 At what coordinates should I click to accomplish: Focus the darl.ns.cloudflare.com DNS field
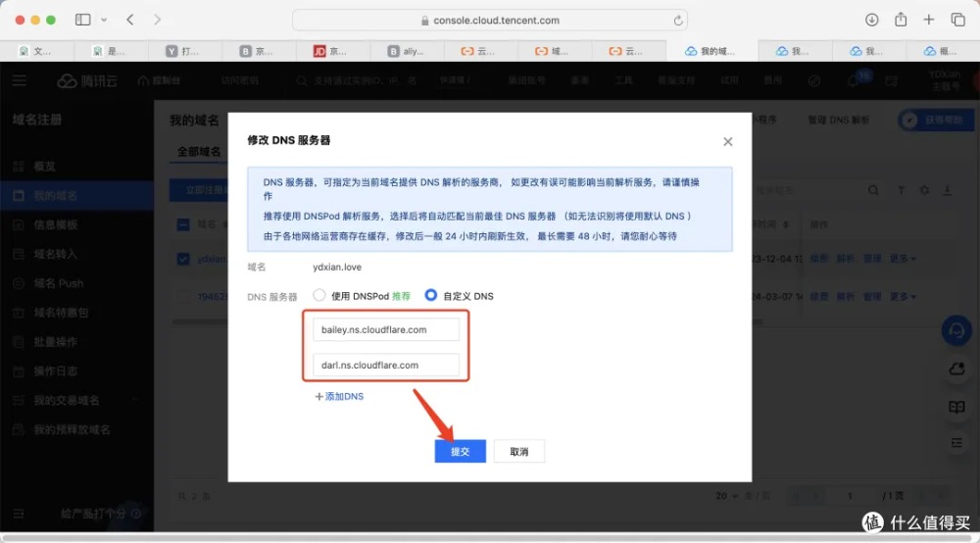point(385,365)
